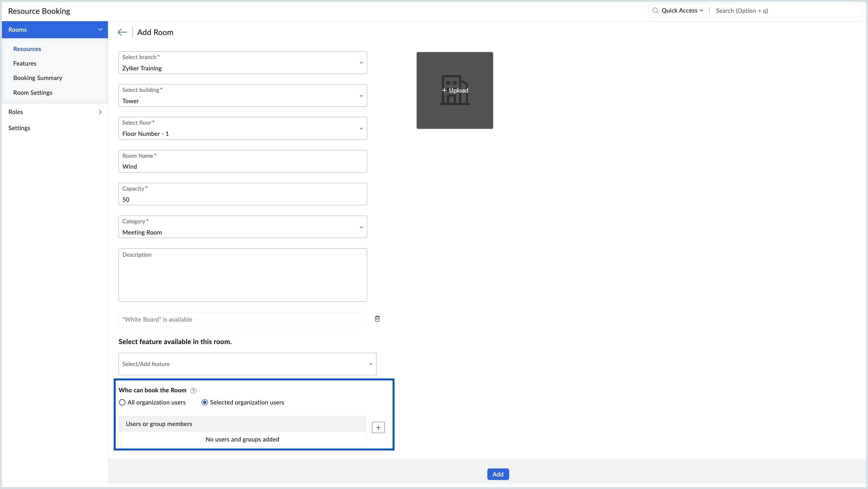Click the back arrow beside Add Room
868x489 pixels.
(122, 32)
